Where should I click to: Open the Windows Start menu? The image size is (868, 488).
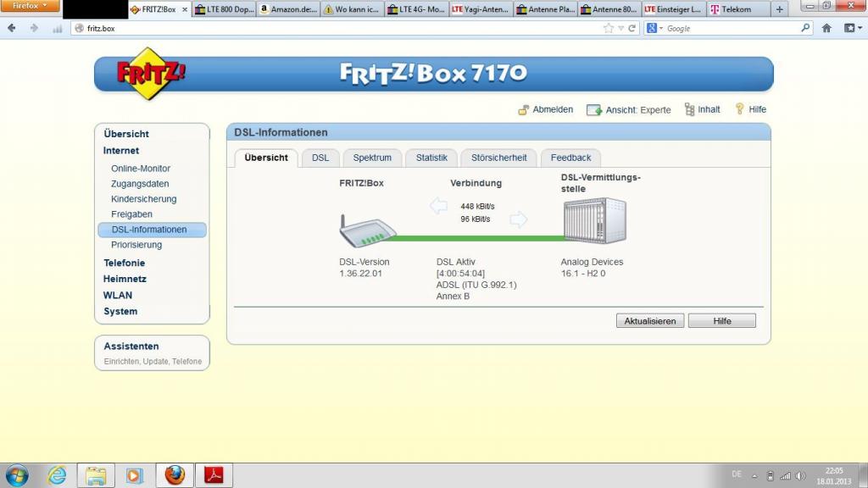point(17,476)
